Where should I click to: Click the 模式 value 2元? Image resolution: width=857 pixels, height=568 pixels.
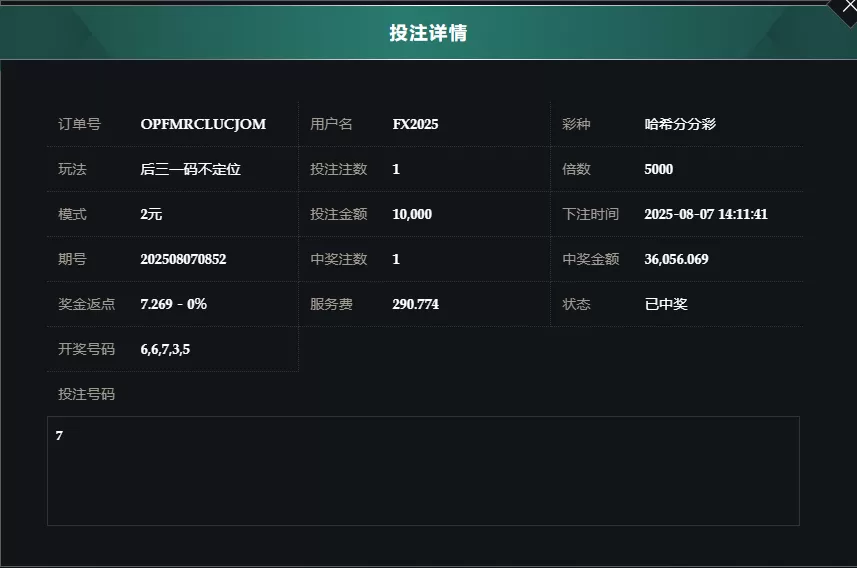tap(151, 214)
